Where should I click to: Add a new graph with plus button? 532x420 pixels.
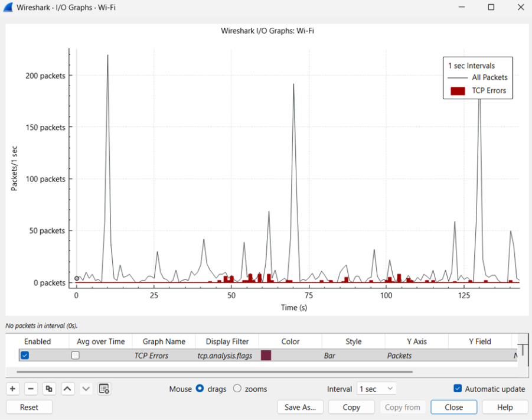point(12,389)
